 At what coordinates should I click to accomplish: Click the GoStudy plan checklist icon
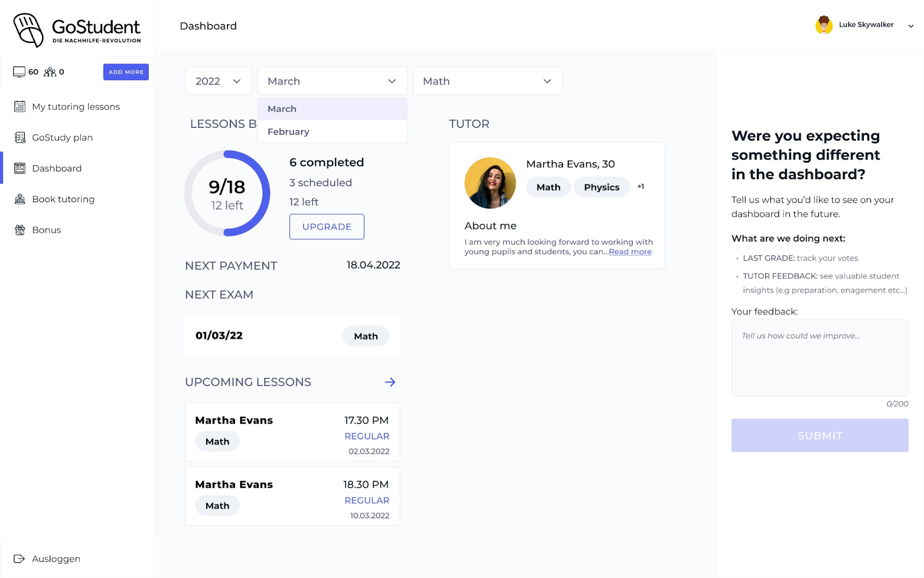coord(20,138)
